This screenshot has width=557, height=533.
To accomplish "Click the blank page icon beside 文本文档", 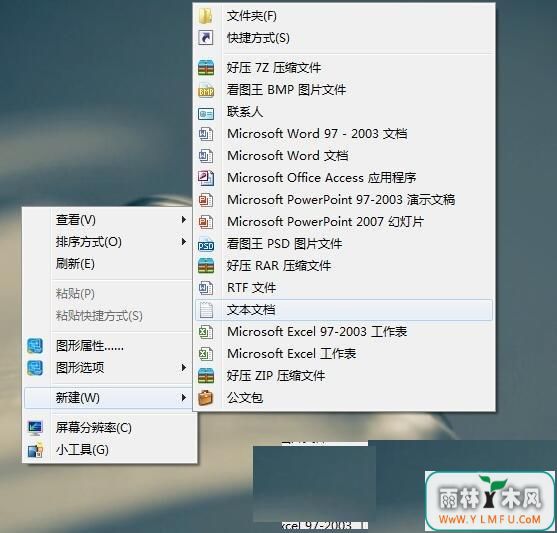I will click(x=206, y=310).
